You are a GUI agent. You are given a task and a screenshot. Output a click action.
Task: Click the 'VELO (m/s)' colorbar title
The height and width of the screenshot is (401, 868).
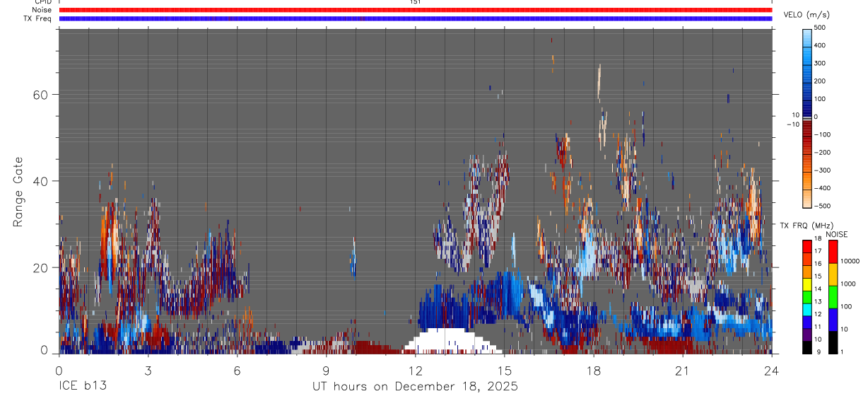point(807,15)
